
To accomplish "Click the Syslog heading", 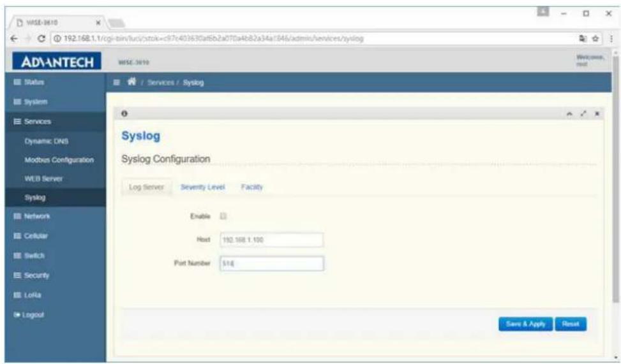I will [x=140, y=136].
